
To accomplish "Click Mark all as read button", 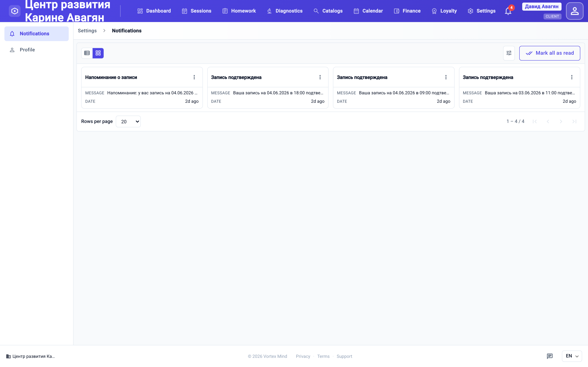I will (550, 53).
